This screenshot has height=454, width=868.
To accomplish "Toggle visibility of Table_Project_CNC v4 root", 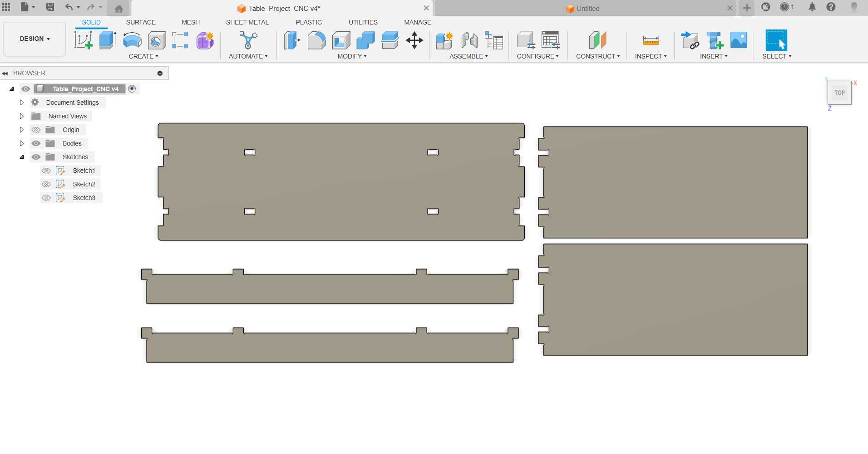I will pyautogui.click(x=26, y=89).
